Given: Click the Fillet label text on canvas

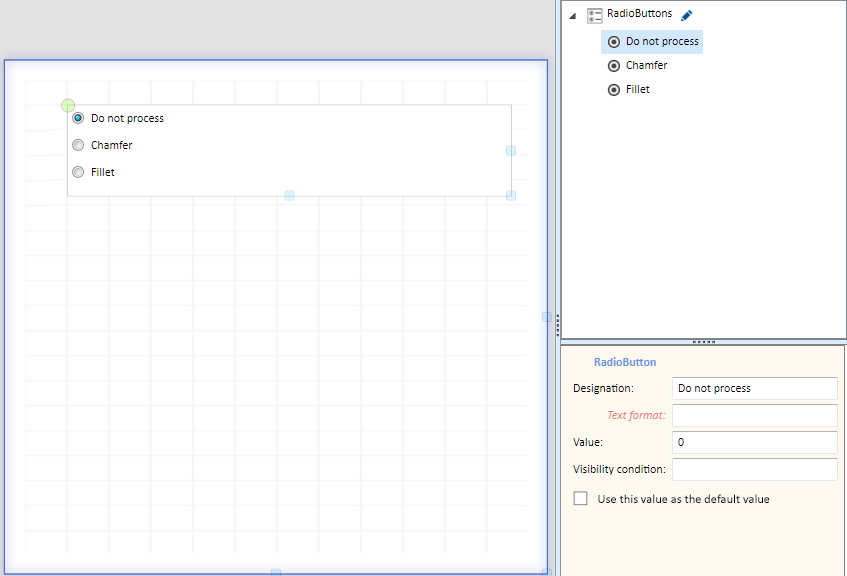Looking at the screenshot, I should (x=103, y=172).
